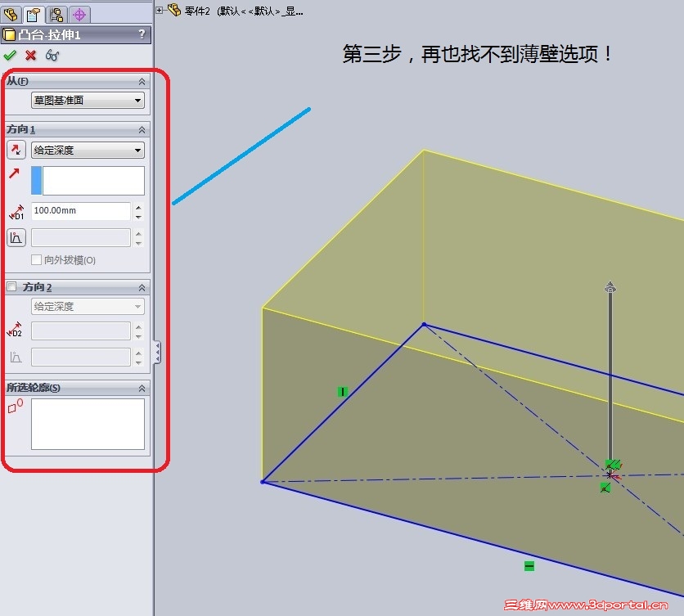
Task: Increase D1 depth with up arrow
Action: click(138, 207)
